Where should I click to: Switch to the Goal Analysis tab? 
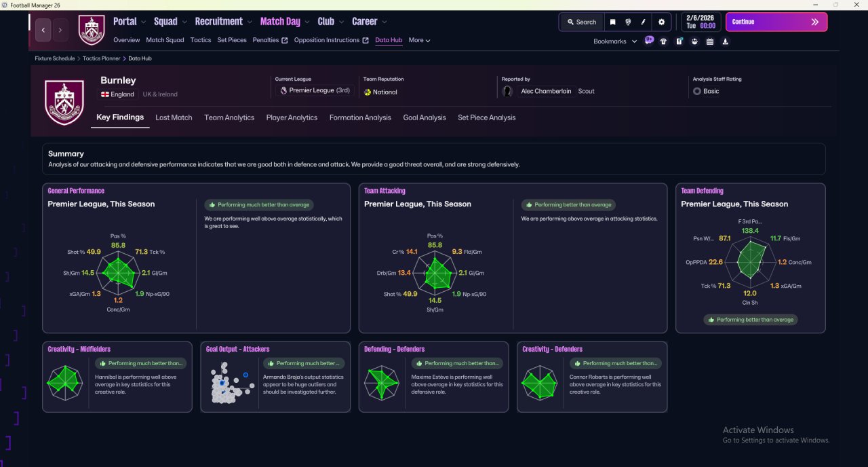[425, 117]
